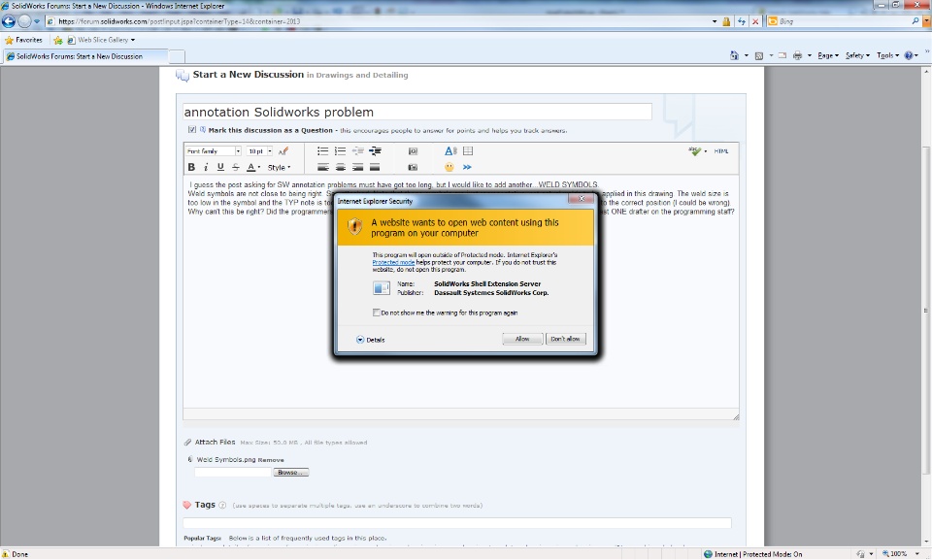Screen dimensions: 932x560
Task: Open the address bar history dropdown
Action: click(715, 21)
